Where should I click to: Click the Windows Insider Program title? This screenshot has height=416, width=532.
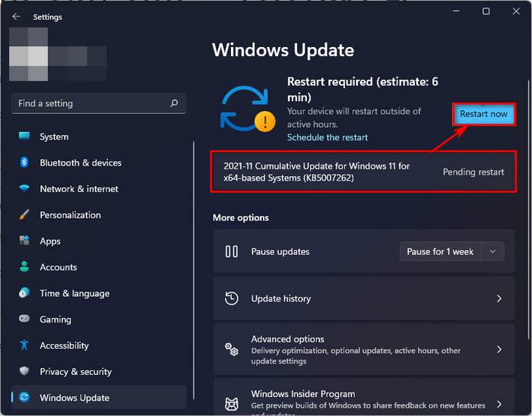[x=303, y=394]
